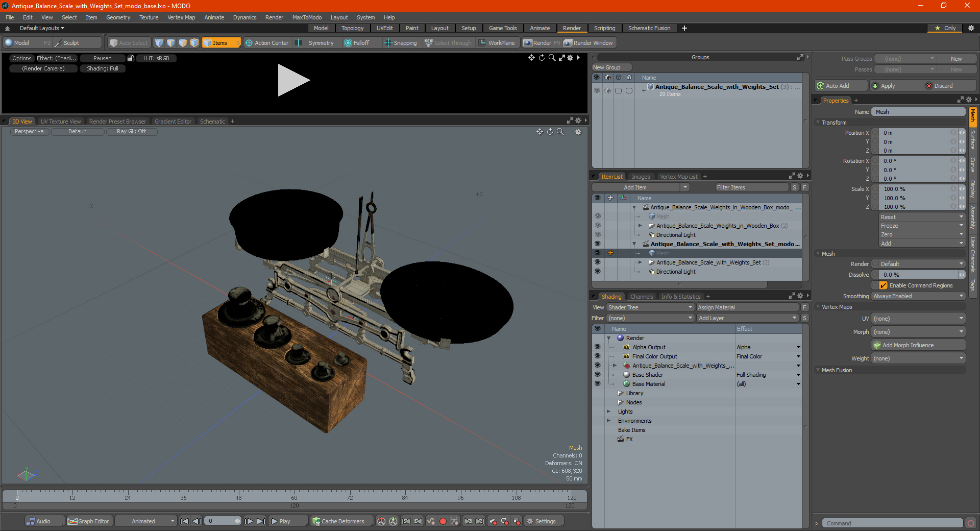Zoom the 3D viewport with magnifier icon

560,132
